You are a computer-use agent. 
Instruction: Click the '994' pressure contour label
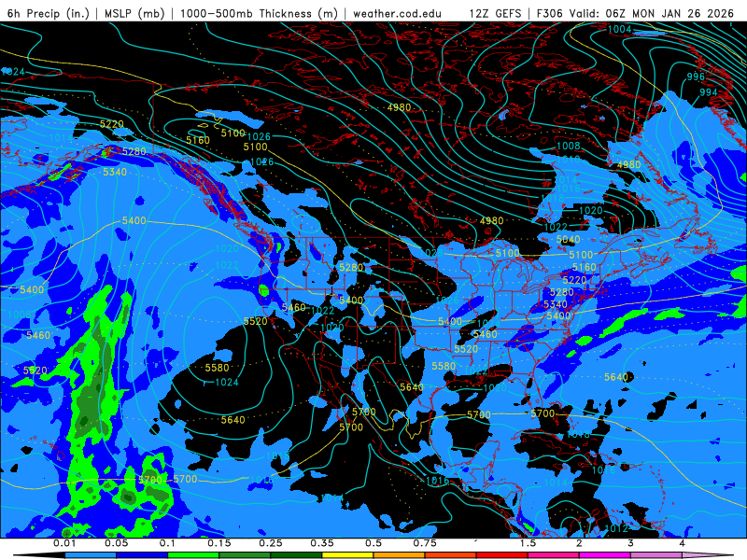709,92
